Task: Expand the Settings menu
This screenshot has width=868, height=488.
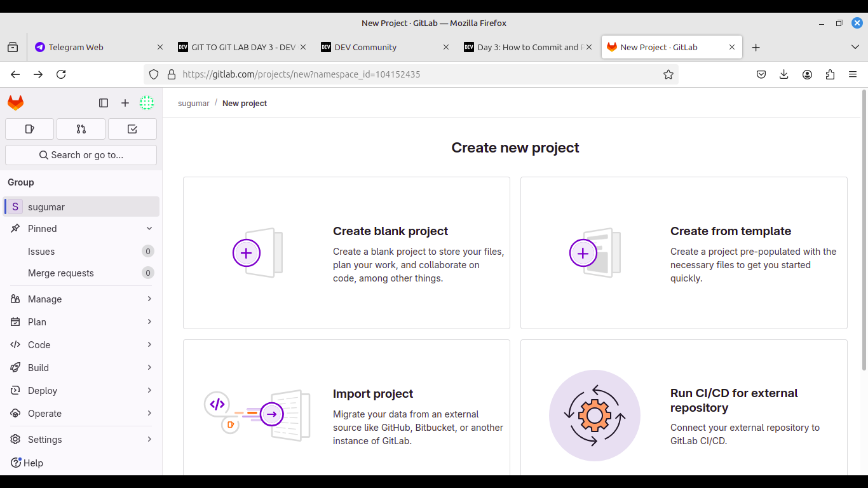Action: 81,440
